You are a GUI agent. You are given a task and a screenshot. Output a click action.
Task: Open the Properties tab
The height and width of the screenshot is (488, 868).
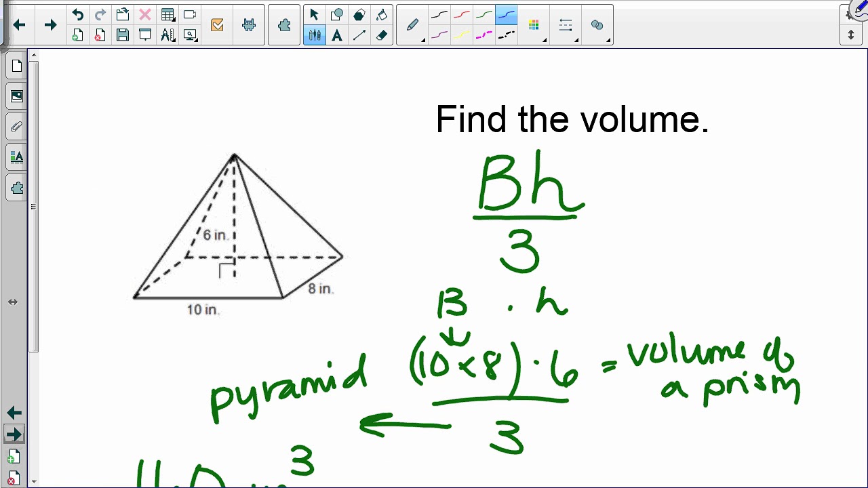coord(17,157)
